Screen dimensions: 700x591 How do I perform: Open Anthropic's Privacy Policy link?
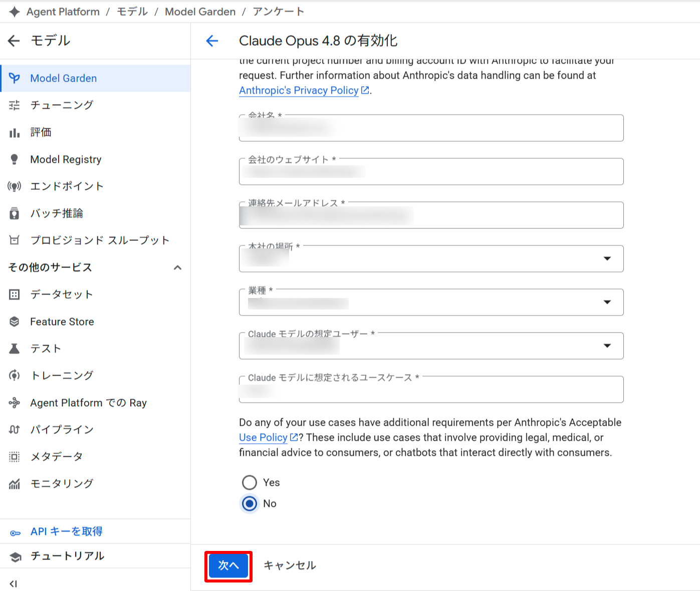click(x=299, y=90)
